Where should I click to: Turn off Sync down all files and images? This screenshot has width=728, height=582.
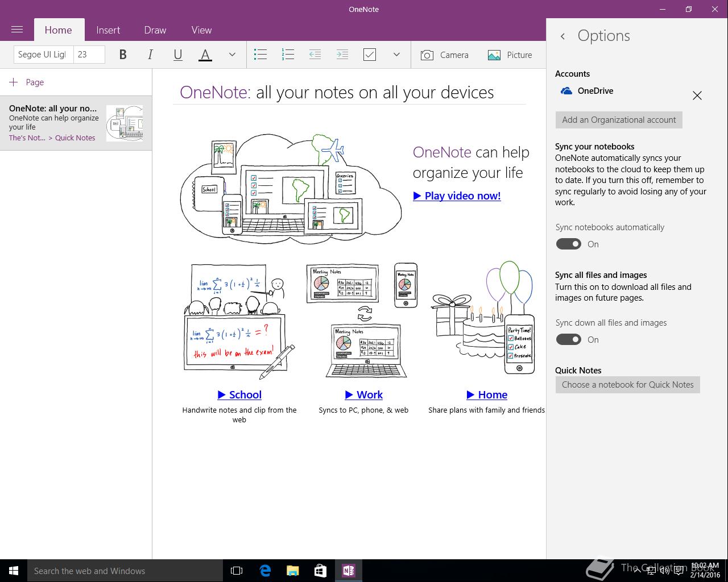[568, 339]
